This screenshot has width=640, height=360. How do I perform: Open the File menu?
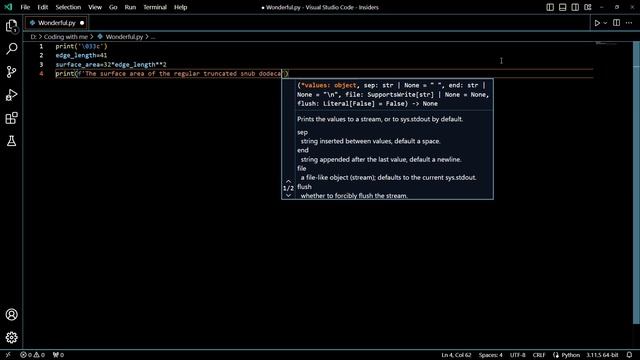25,7
